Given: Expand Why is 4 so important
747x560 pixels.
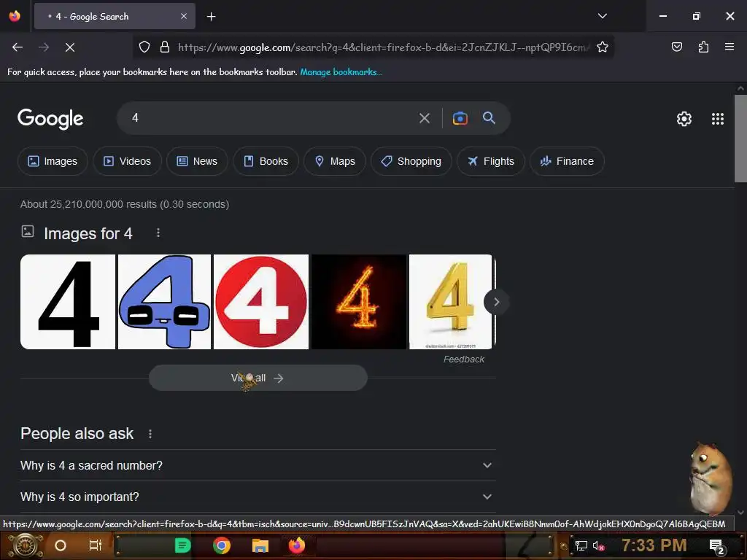Looking at the screenshot, I should pyautogui.click(x=258, y=497).
